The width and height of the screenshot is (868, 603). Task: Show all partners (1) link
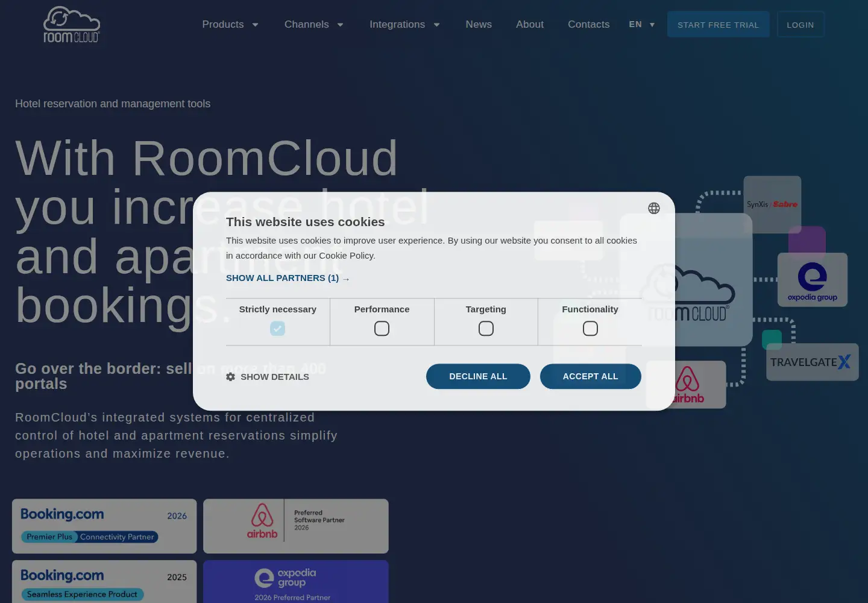(x=288, y=278)
